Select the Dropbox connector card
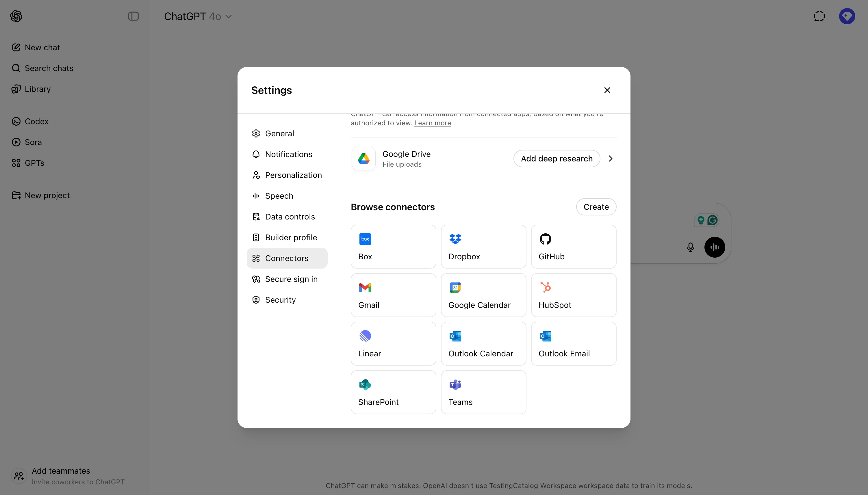The height and width of the screenshot is (495, 868). pos(483,246)
